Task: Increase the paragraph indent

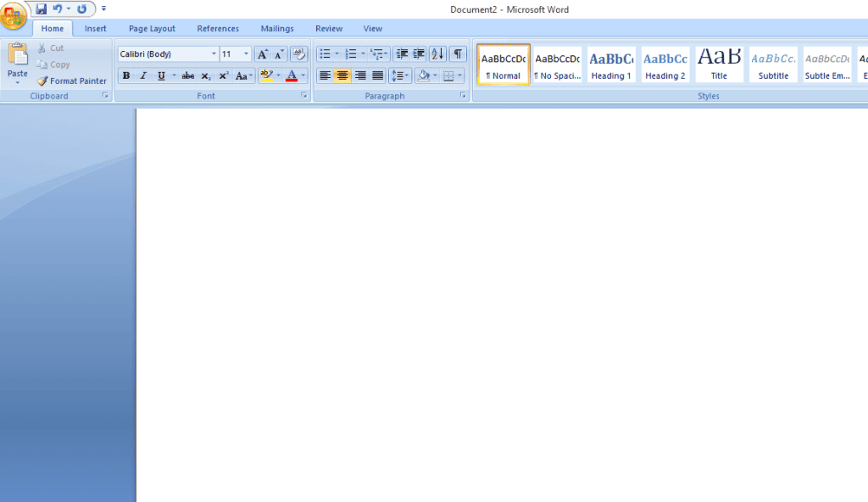Action: click(419, 53)
